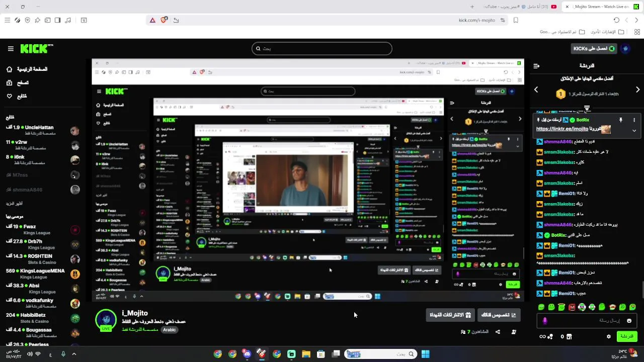Click the Kick search field
The width and height of the screenshot is (644, 362).
tap(322, 49)
